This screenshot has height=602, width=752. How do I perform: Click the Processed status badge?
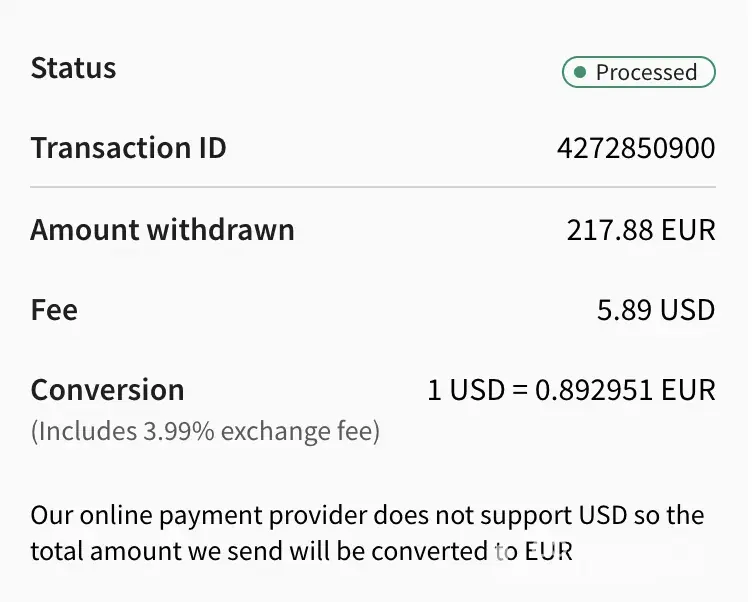pos(639,73)
